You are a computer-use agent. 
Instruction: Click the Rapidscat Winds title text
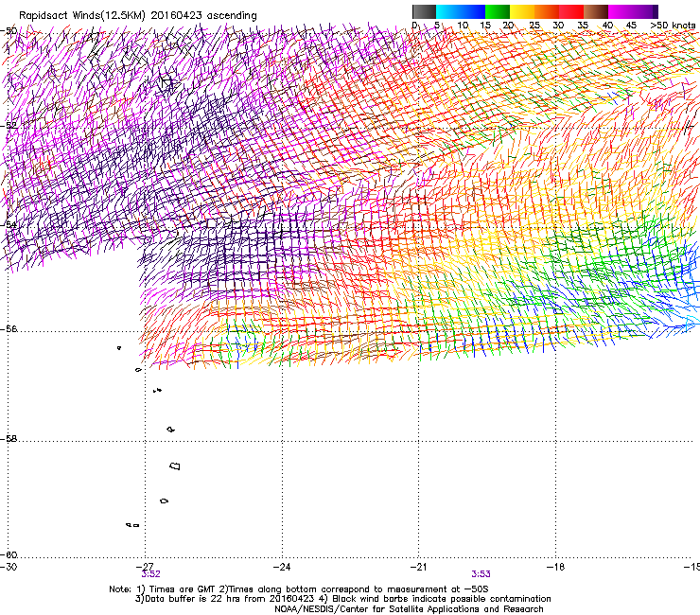[x=137, y=16]
